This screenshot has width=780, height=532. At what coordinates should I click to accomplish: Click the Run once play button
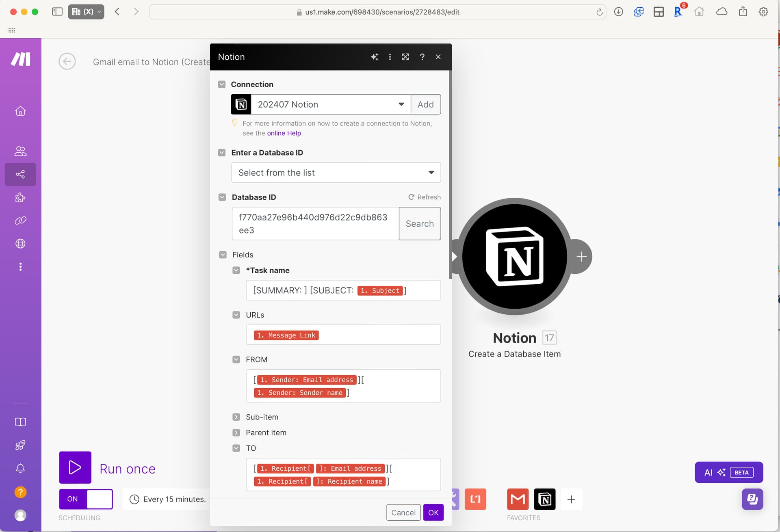75,467
